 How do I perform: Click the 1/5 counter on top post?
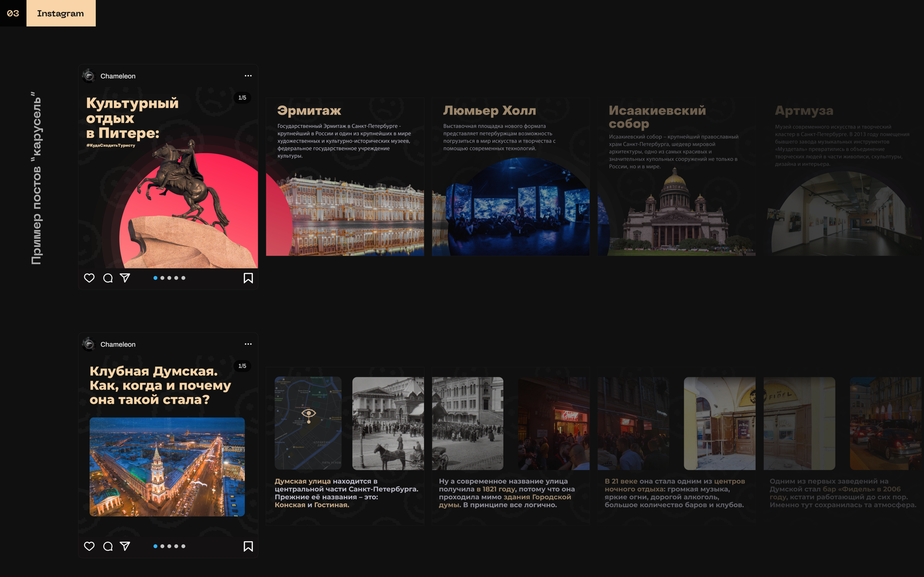[242, 98]
